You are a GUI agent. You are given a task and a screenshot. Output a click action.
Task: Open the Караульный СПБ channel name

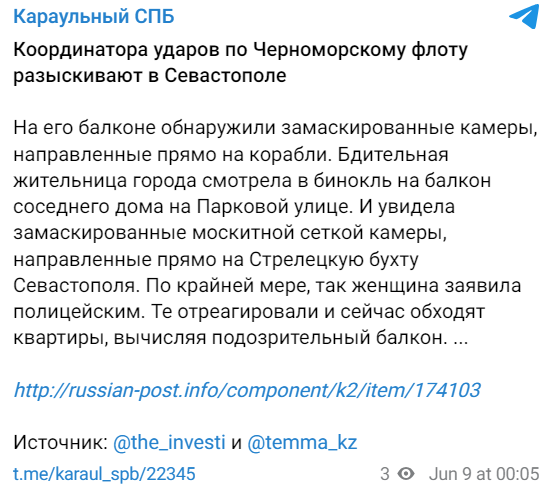[x=94, y=16]
